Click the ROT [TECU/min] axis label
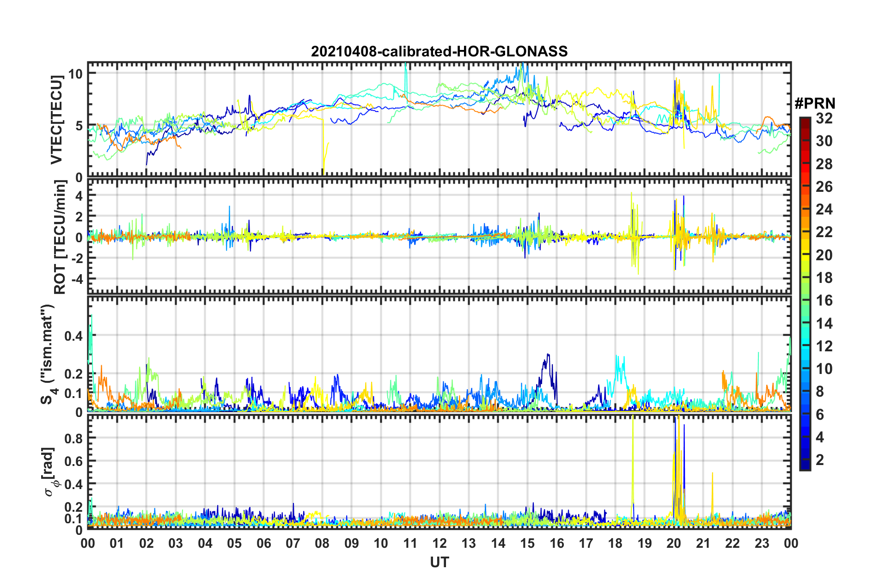 (x=60, y=237)
